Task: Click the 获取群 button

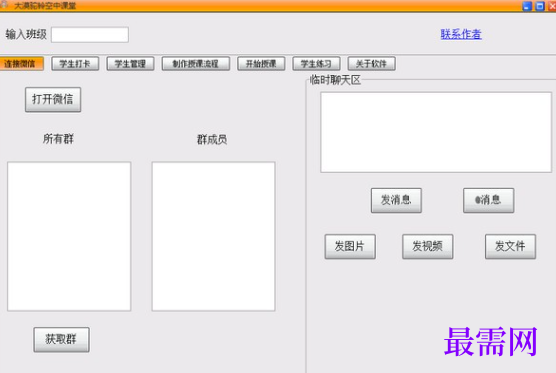Action: pyautogui.click(x=61, y=340)
